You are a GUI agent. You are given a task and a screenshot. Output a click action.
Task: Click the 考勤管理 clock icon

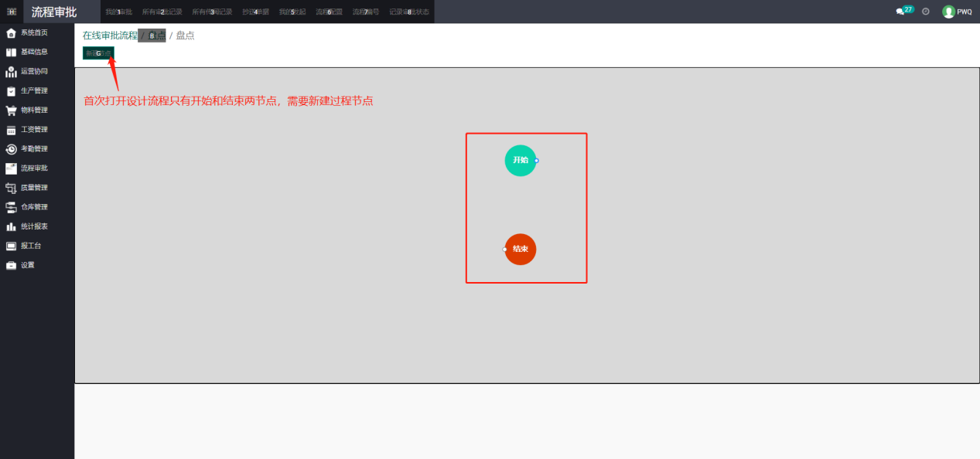pos(11,149)
